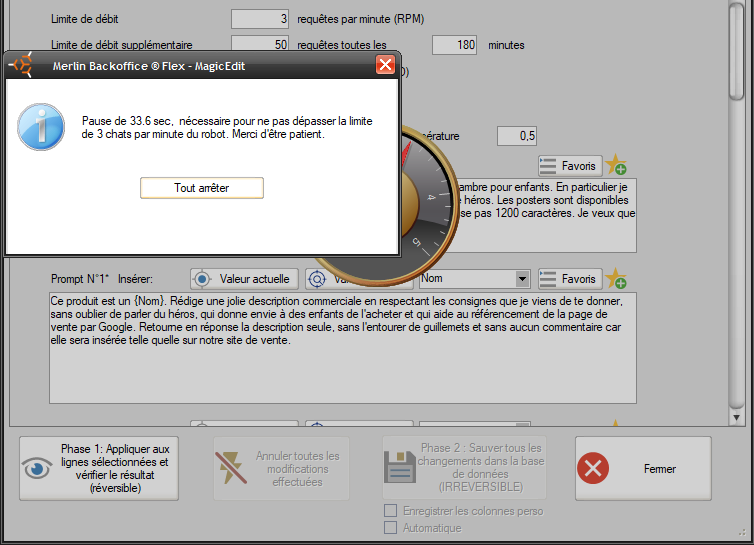The image size is (754, 545).
Task: Click the list icon on Prompt N°1 Favoris
Action: pyautogui.click(x=548, y=279)
